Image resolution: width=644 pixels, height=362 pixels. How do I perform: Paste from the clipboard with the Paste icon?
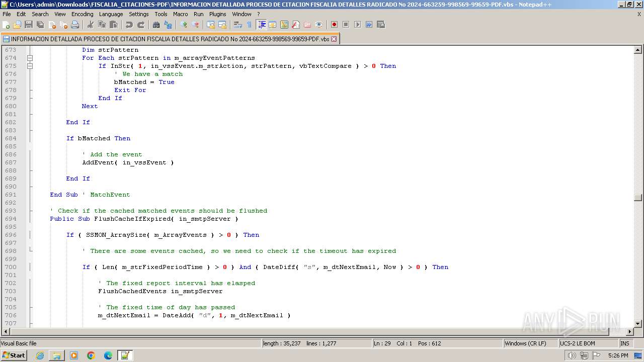[114, 25]
